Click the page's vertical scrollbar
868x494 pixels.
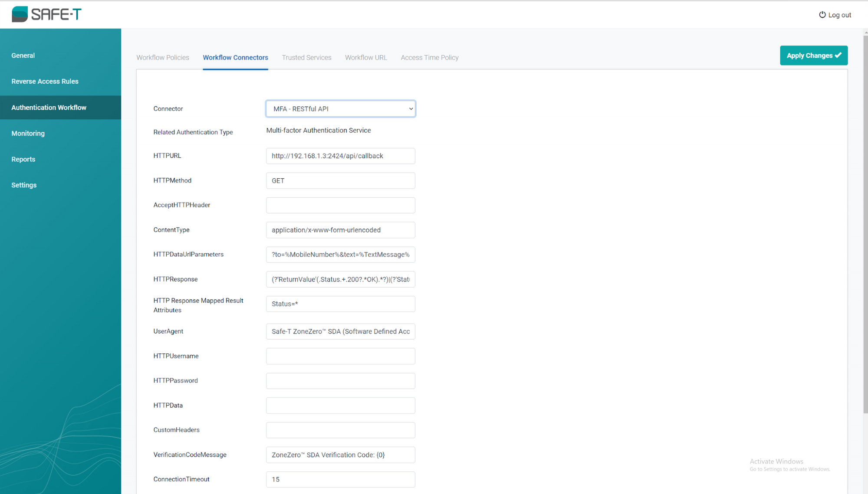click(865, 217)
